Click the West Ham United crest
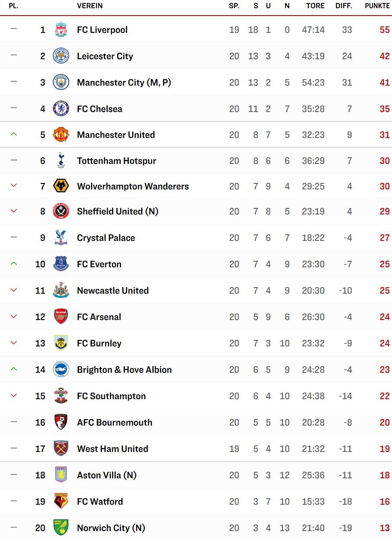This screenshot has height=538, width=392. pyautogui.click(x=61, y=449)
